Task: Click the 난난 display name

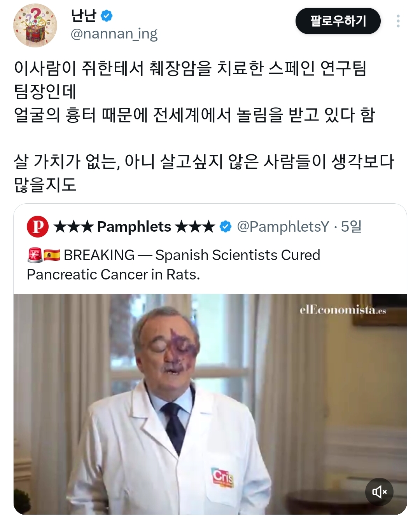Action: pyautogui.click(x=83, y=16)
